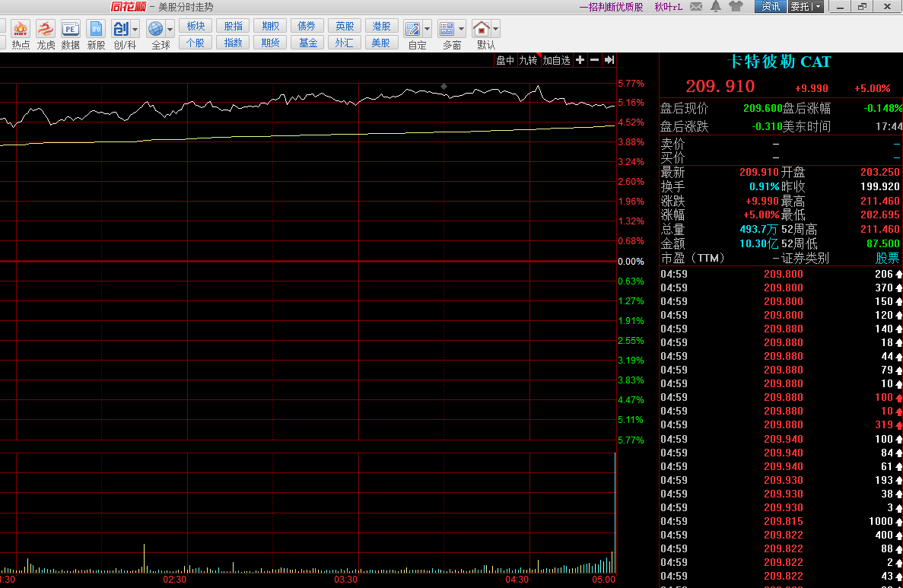
Task: Toggle the 九转 indicator
Action: pos(528,60)
